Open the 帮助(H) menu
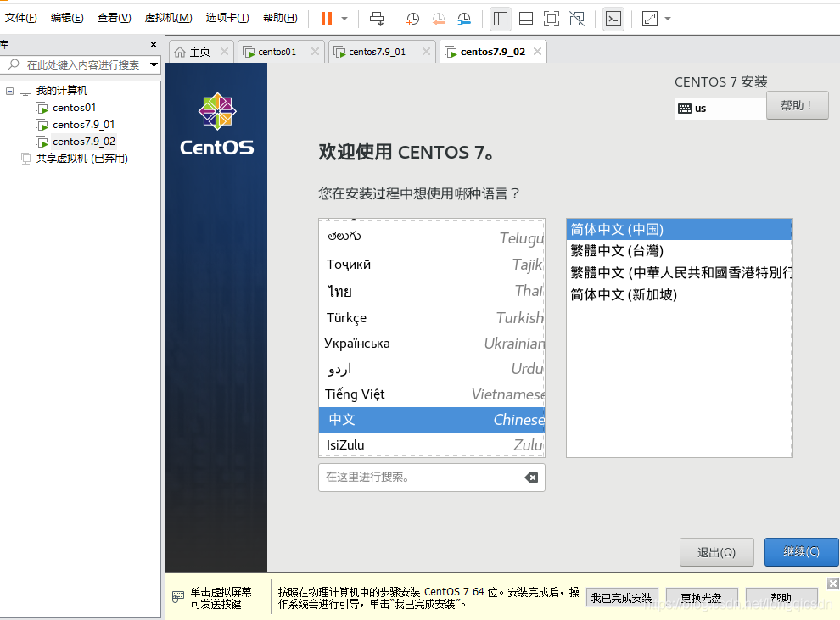 tap(280, 18)
